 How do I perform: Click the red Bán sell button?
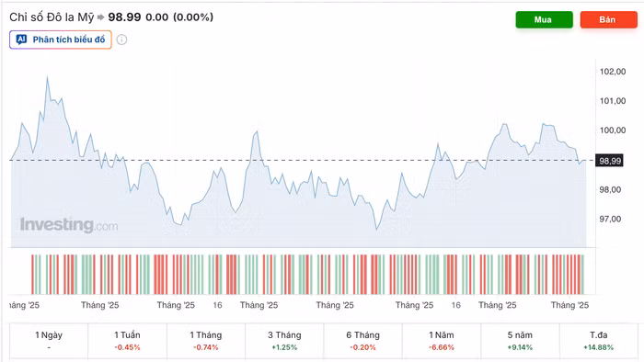(609, 19)
